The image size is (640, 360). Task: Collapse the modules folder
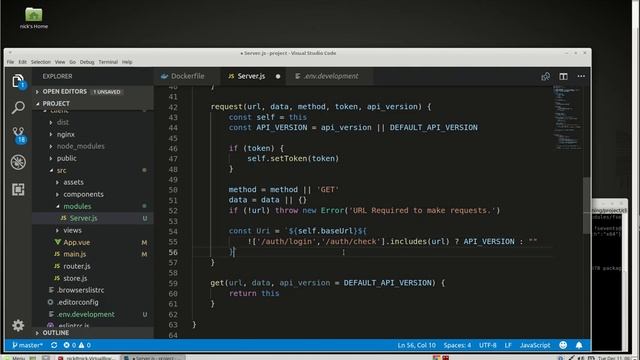[x=93, y=206]
